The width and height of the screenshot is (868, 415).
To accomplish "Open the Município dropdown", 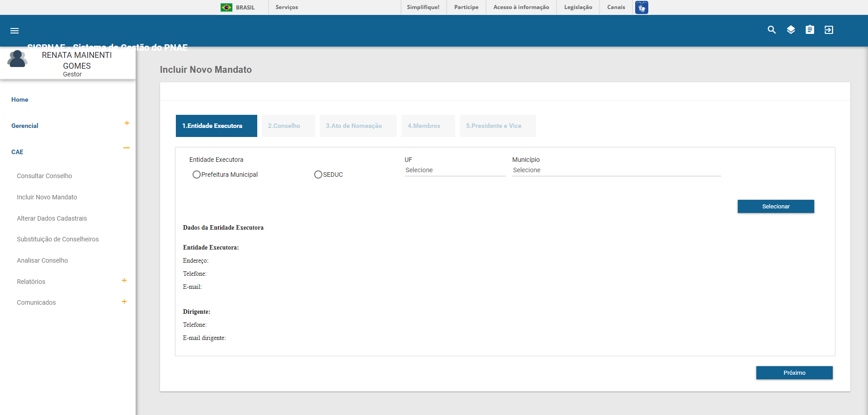I will tap(616, 170).
